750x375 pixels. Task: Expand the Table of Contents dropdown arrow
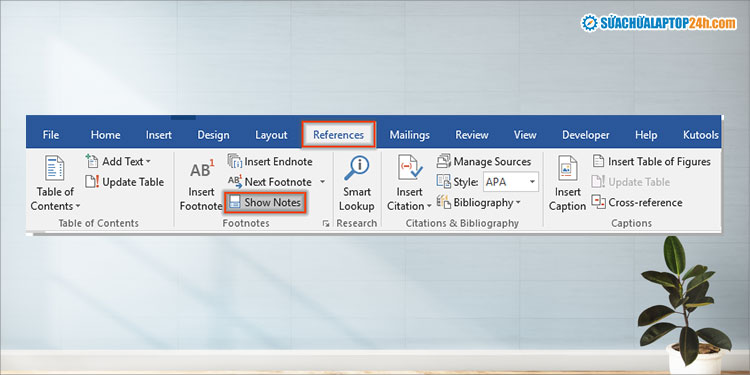coord(77,207)
